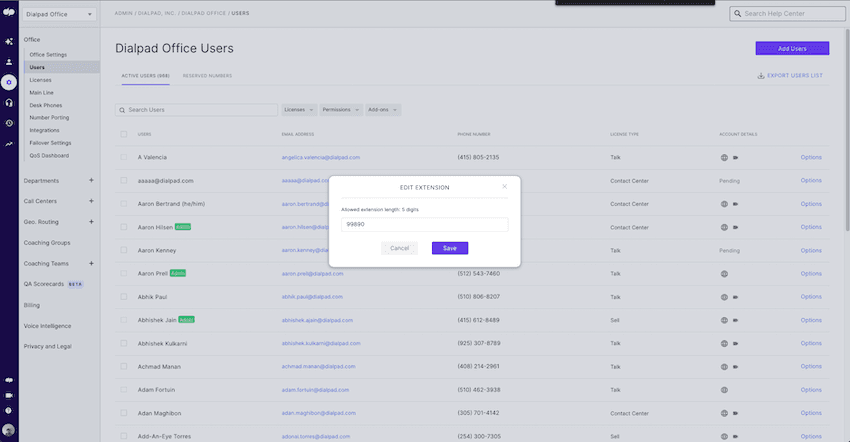Tick the checkbox for A Valencia

124,157
